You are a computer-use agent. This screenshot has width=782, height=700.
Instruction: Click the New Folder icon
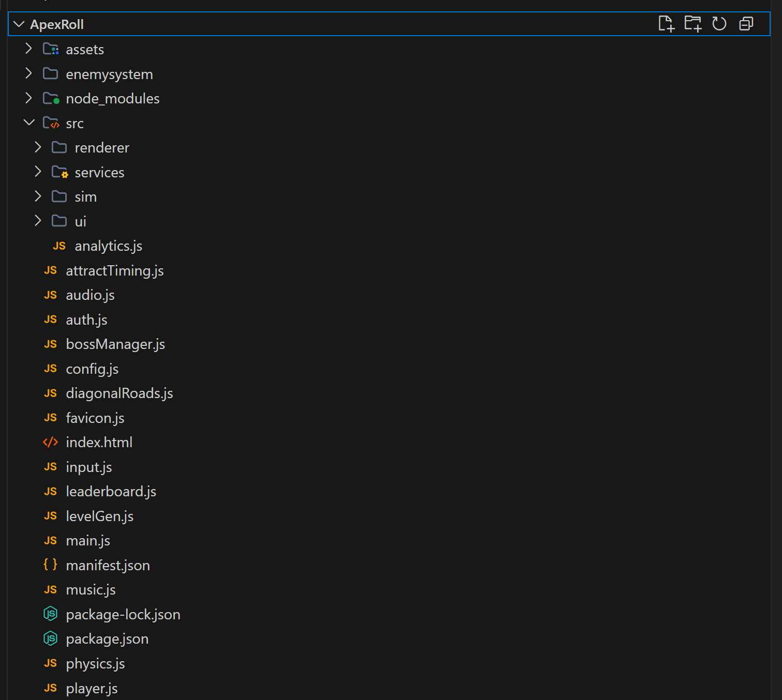(693, 24)
